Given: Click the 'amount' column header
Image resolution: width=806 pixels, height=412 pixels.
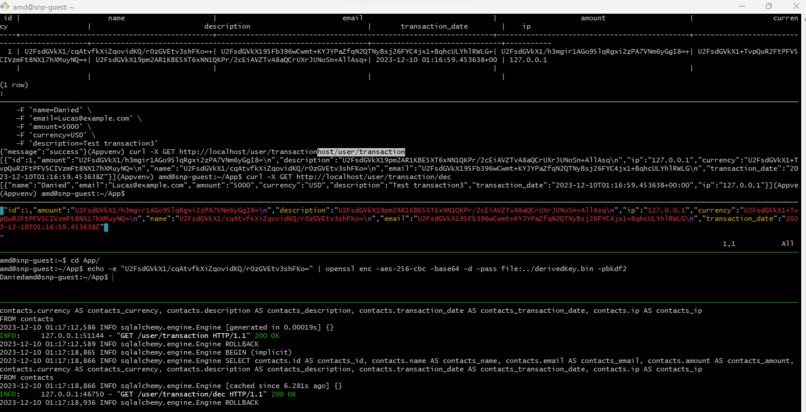Looking at the screenshot, I should coord(593,18).
